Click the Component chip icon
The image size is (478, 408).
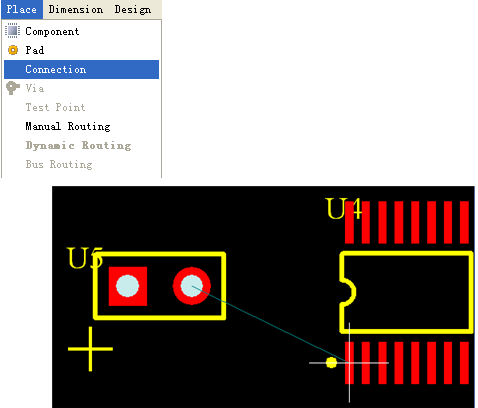(x=12, y=31)
